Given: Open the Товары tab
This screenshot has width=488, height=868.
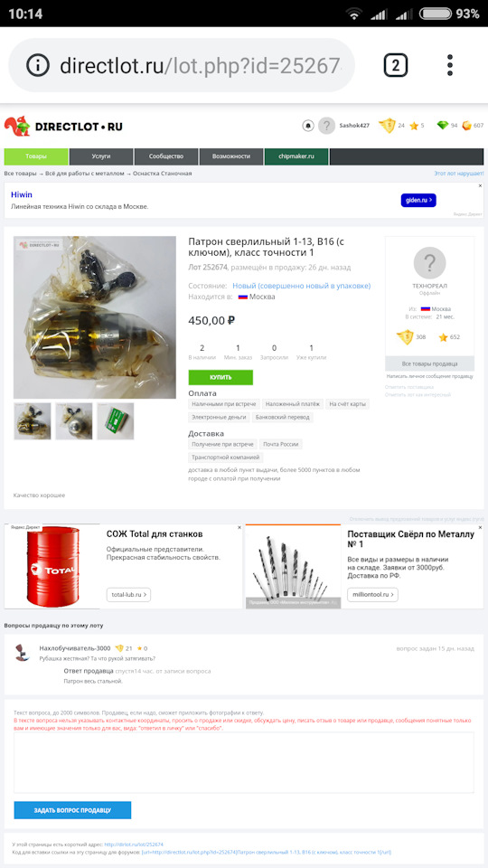Looking at the screenshot, I should click(36, 156).
